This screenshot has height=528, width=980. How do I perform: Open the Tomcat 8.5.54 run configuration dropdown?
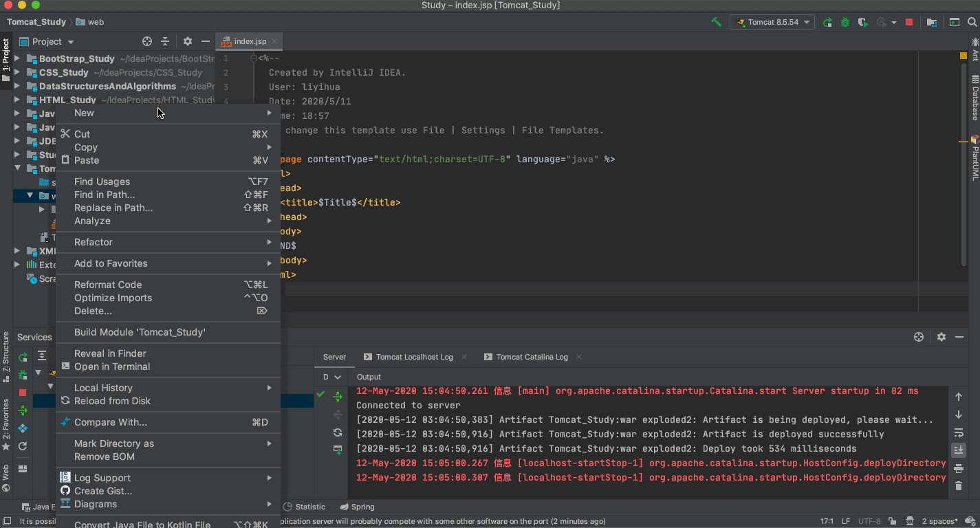point(772,22)
